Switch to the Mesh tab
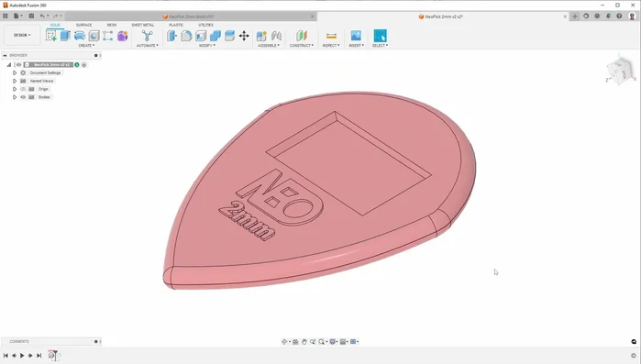Viewport: 641px width, 364px height. [112, 25]
